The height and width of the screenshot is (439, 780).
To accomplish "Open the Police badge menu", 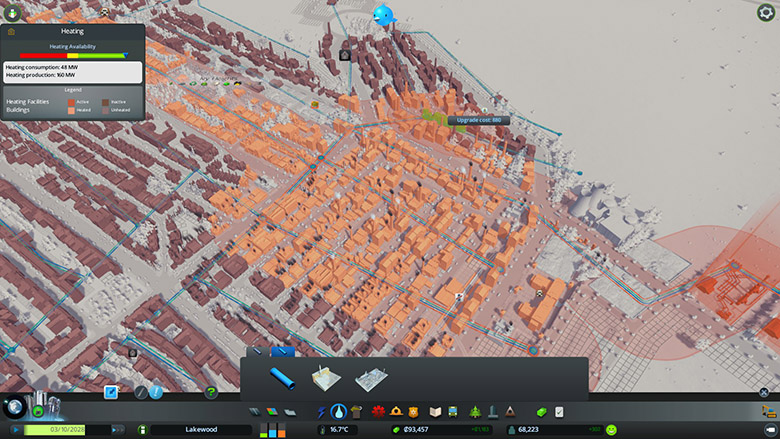I will pyautogui.click(x=413, y=412).
